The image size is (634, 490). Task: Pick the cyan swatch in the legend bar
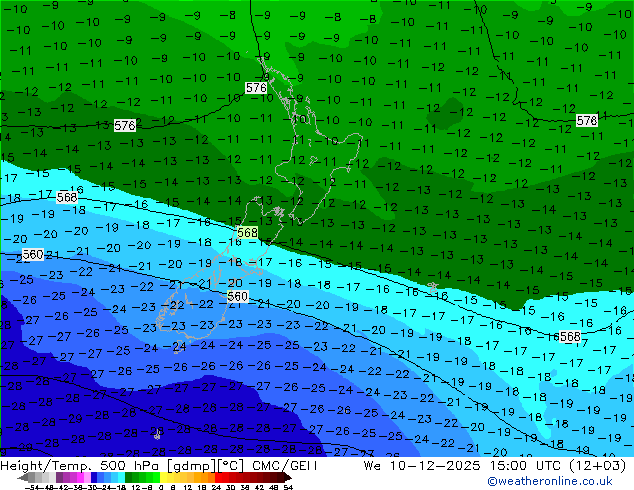pyautogui.click(x=122, y=478)
